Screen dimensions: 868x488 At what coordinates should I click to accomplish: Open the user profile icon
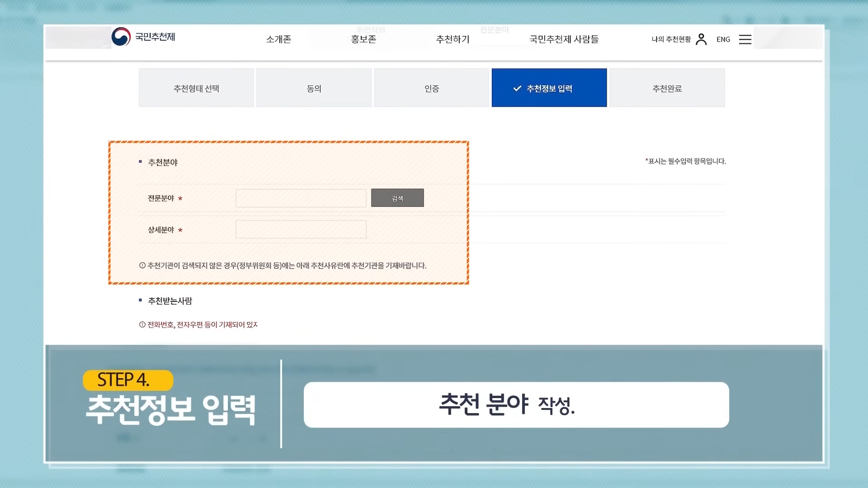click(701, 39)
